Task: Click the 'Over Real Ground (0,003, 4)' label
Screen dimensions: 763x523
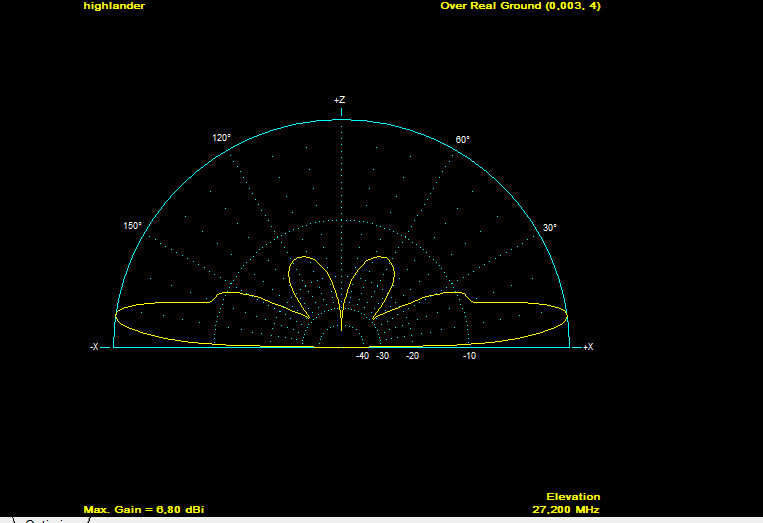Action: click(x=520, y=6)
